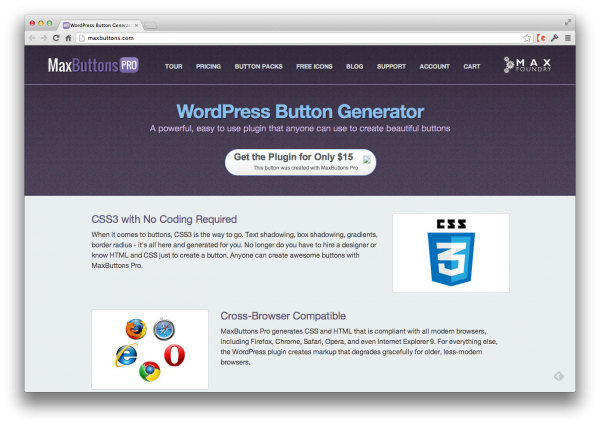Click the Internet Explorer icon
600x426 pixels.
126,355
